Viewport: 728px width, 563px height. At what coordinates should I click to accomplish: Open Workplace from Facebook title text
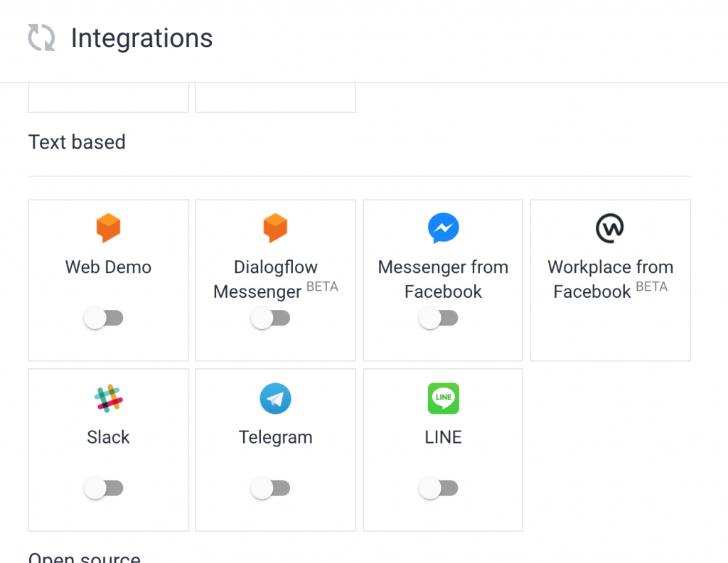[610, 279]
